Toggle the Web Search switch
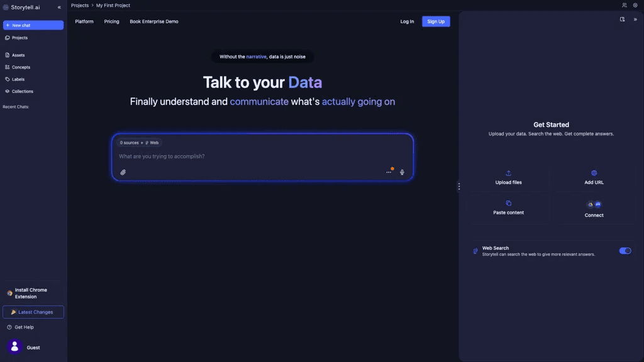Screen dimensions: 644x362 (625, 251)
